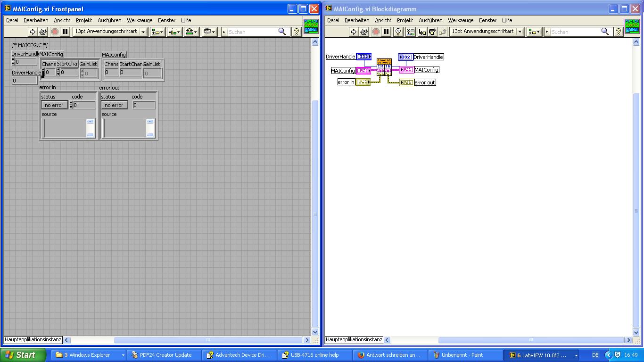Toggle error in status button
This screenshot has height=362, width=644.
[x=55, y=105]
